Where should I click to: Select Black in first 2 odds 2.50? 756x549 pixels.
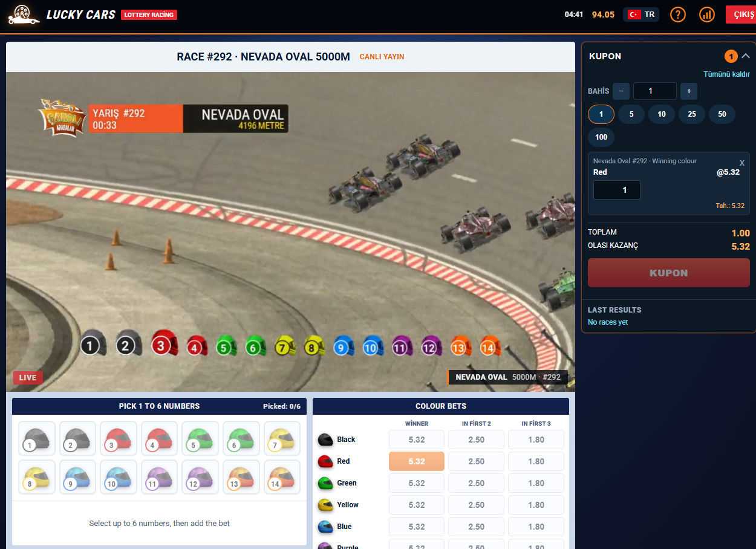477,440
